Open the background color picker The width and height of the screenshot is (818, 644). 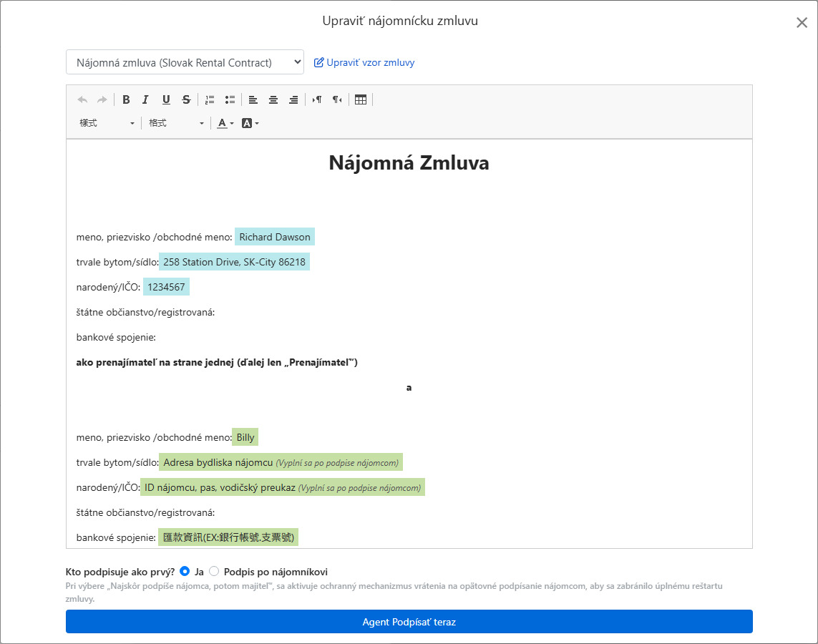250,123
